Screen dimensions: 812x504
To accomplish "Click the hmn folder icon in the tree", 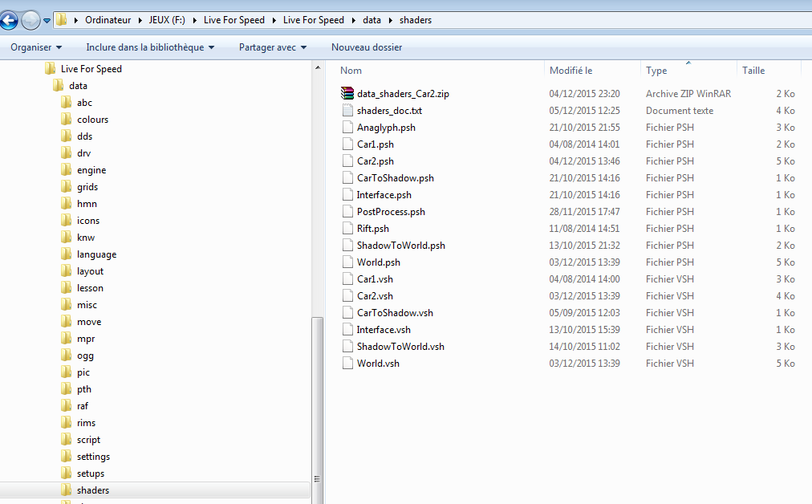I will pyautogui.click(x=66, y=204).
